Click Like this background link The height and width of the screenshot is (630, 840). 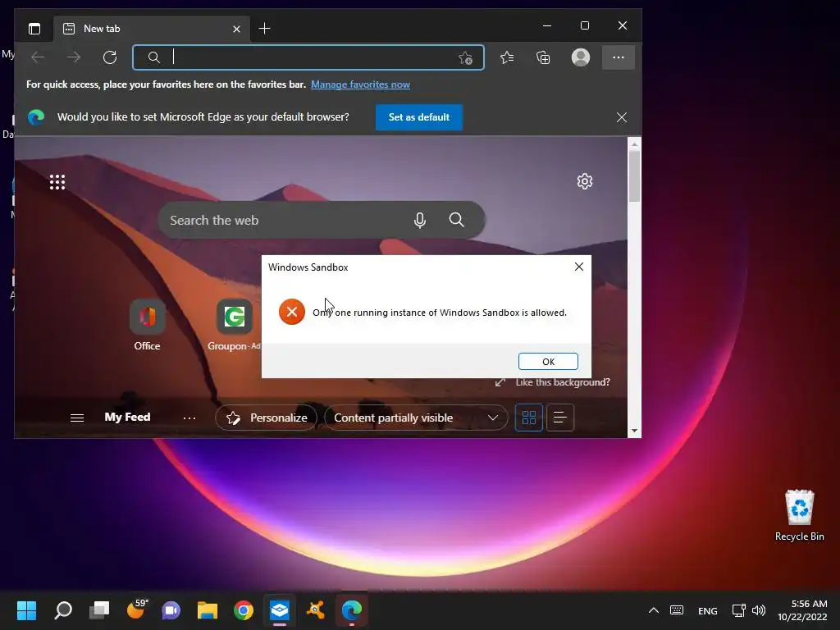coord(563,382)
